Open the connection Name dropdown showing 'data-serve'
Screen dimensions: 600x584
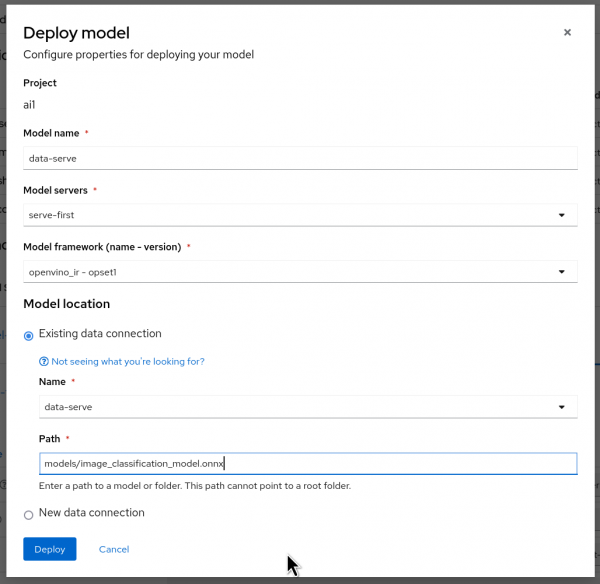pos(300,407)
